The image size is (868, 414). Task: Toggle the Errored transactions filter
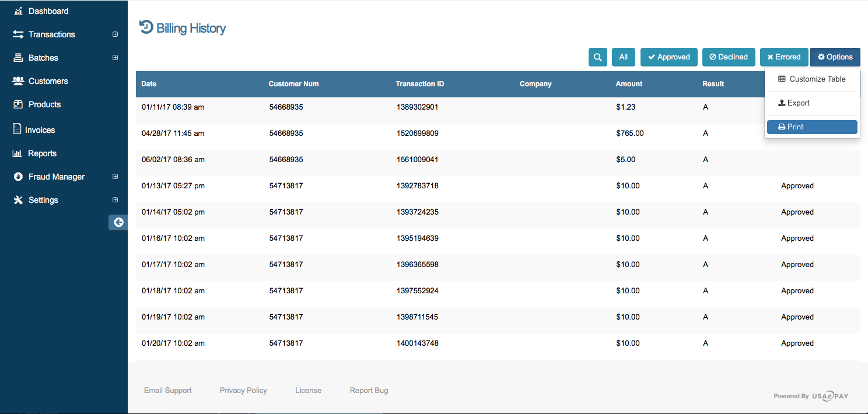coord(783,57)
